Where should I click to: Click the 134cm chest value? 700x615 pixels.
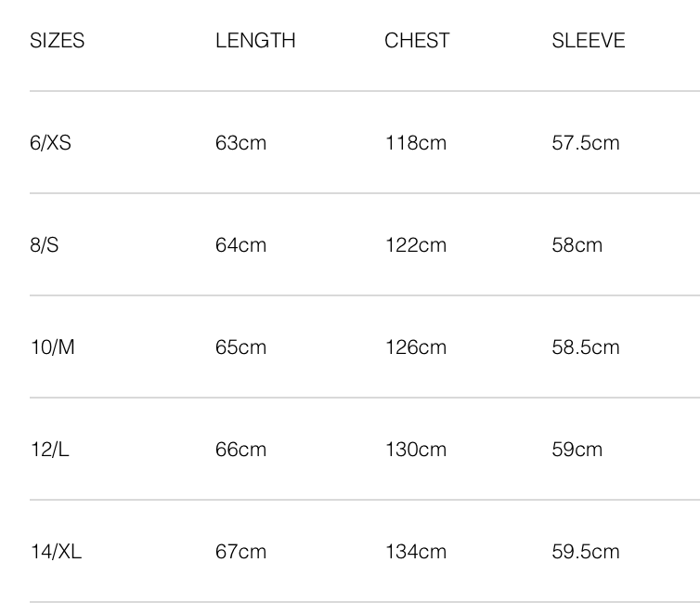point(416,552)
